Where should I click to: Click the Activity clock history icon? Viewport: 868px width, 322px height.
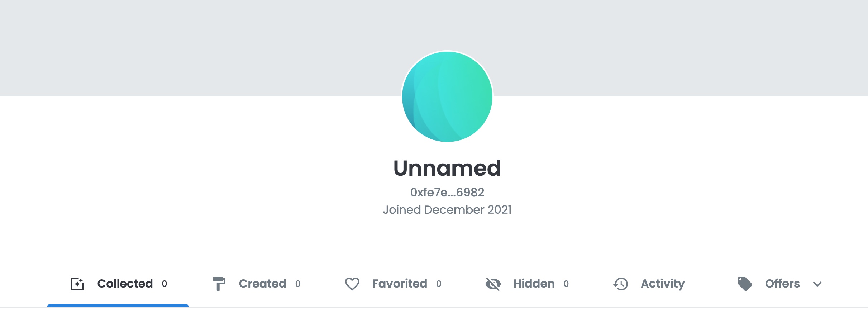pos(621,284)
